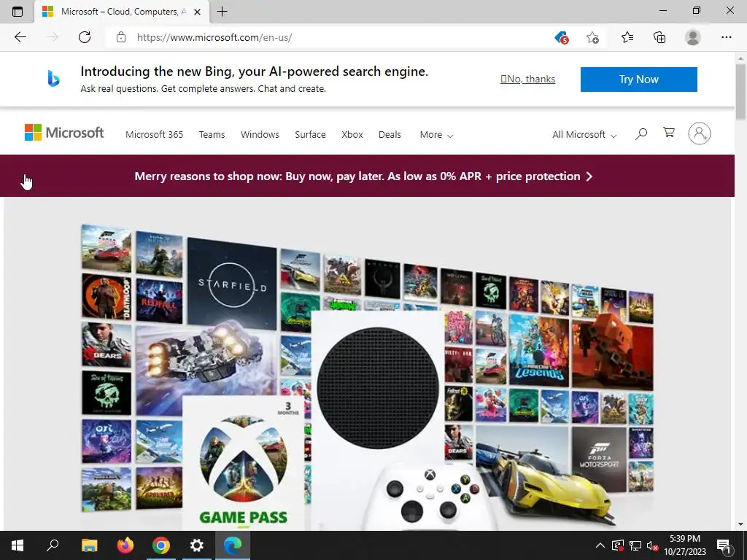
Task: Sign in with the account icon
Action: [x=700, y=134]
